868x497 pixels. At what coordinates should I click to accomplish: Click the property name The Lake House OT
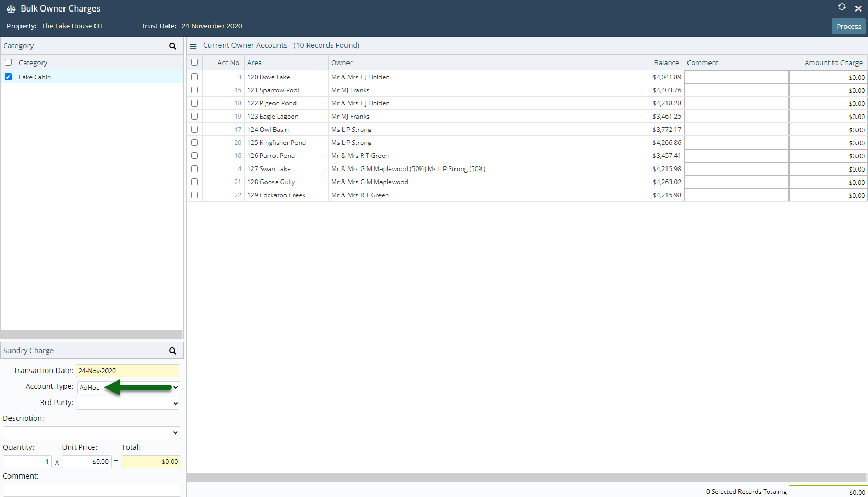[x=72, y=26]
